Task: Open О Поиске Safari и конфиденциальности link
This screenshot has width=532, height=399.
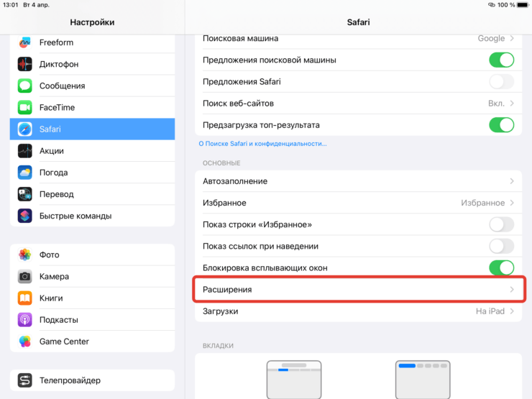Action: coord(262,144)
